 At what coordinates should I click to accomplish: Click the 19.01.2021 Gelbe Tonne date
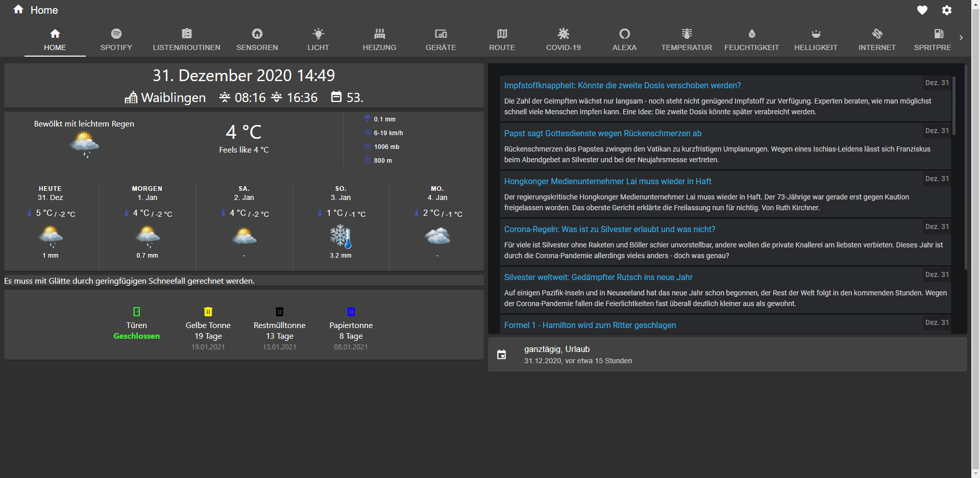pos(208,347)
